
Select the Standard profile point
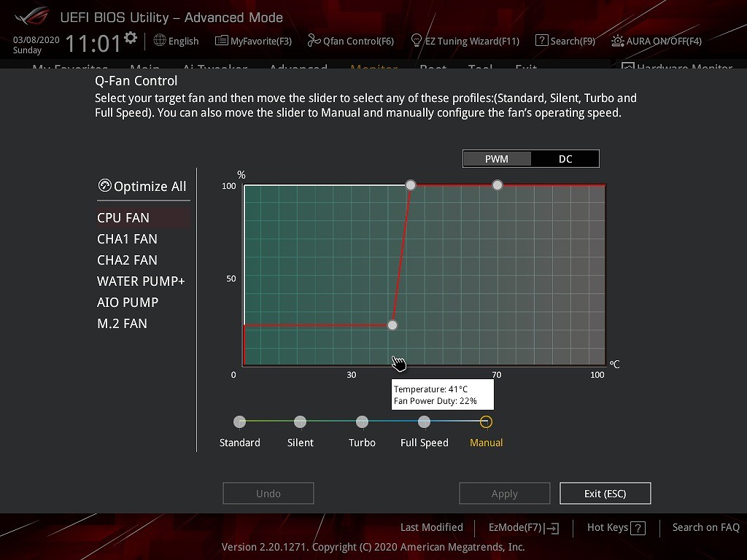tap(239, 421)
